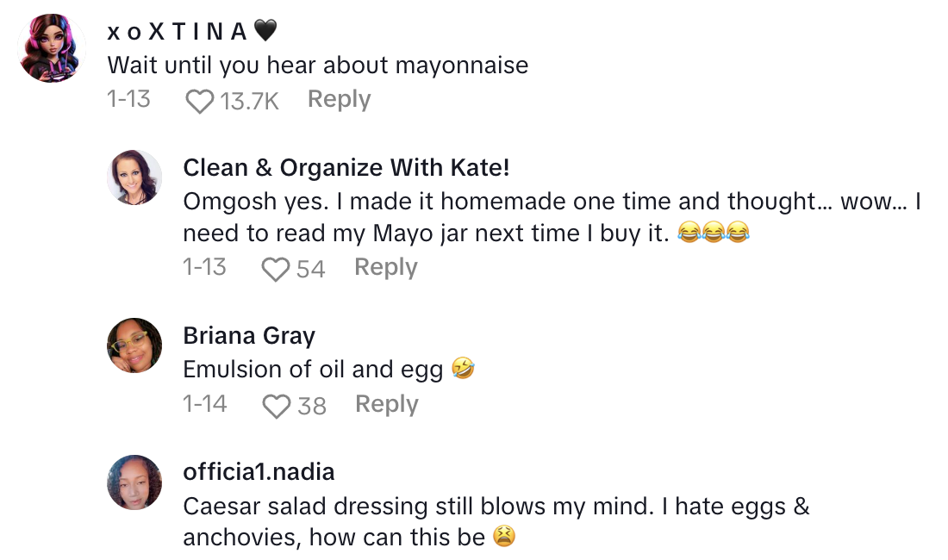Screen dimensions: 948x560
Task: Open the xoXTINA username link
Action: [x=178, y=32]
